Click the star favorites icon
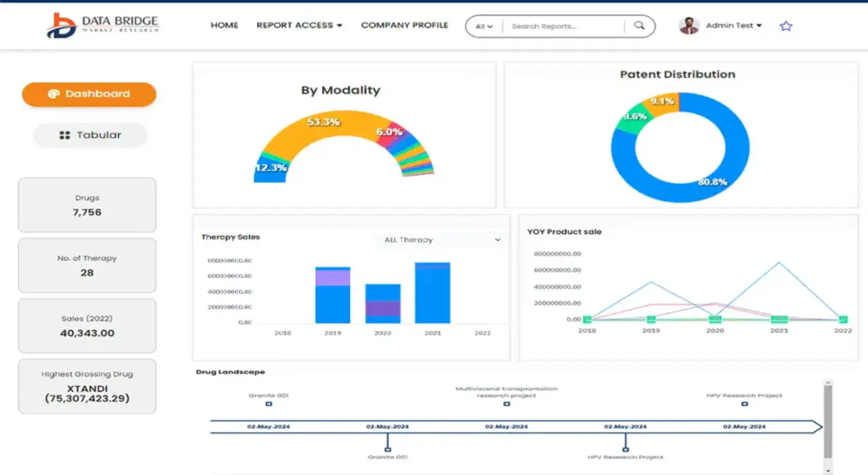Image resolution: width=868 pixels, height=475 pixels. pyautogui.click(x=786, y=26)
